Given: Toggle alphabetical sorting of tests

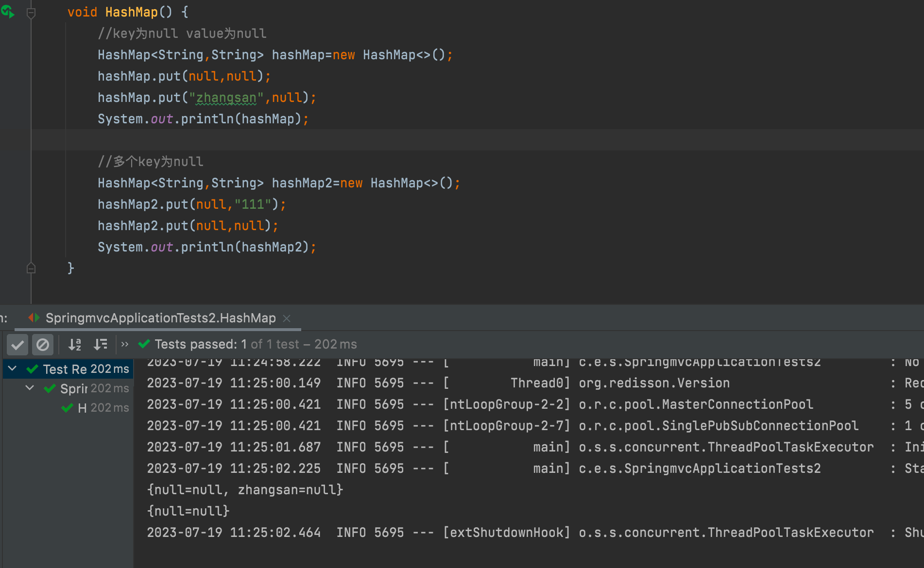Looking at the screenshot, I should [x=74, y=345].
